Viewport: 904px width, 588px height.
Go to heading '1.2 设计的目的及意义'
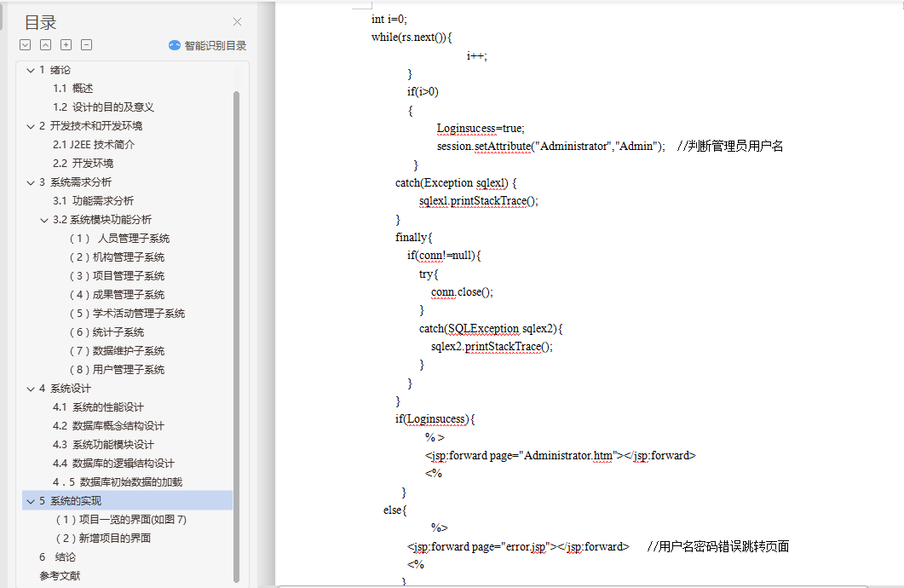[103, 107]
